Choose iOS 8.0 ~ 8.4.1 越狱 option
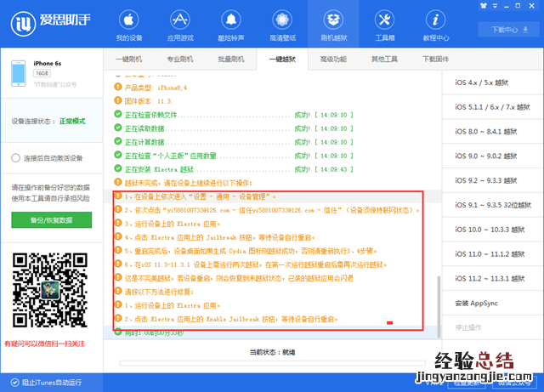Image resolution: width=544 pixels, height=392 pixels. 493,131
